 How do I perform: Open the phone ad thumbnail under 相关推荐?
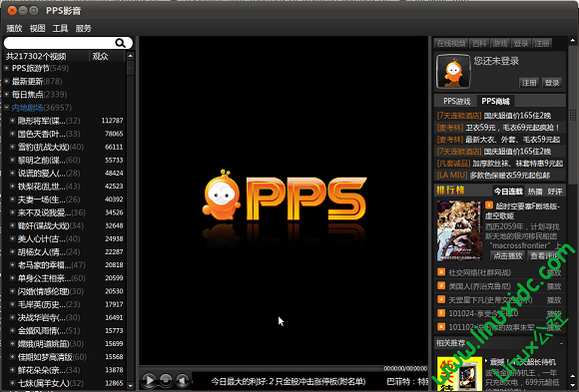pos(459,373)
